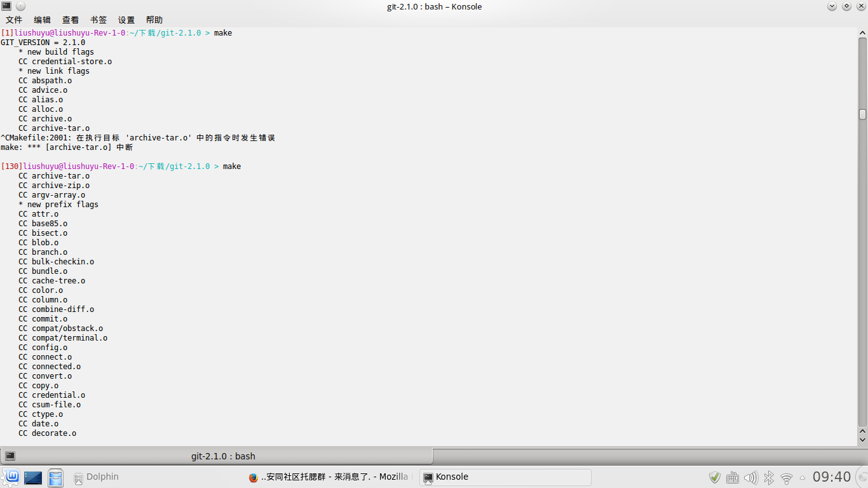Viewport: 868px width, 488px height.
Task: Open the Wi-Fi network tray icon
Action: tap(787, 478)
